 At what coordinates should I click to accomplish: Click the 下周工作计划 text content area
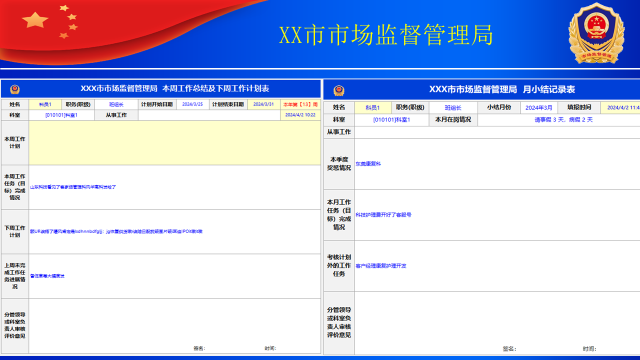(175, 231)
